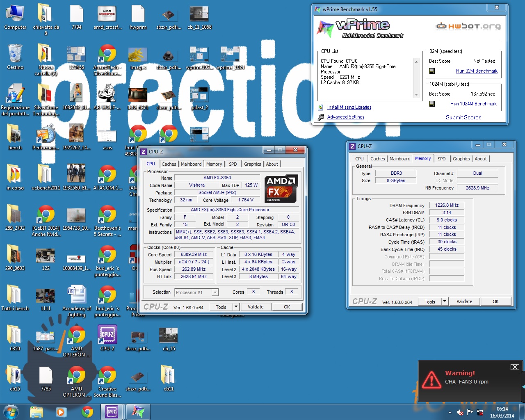Click the Multiplier x 24.0 value

click(x=194, y=262)
